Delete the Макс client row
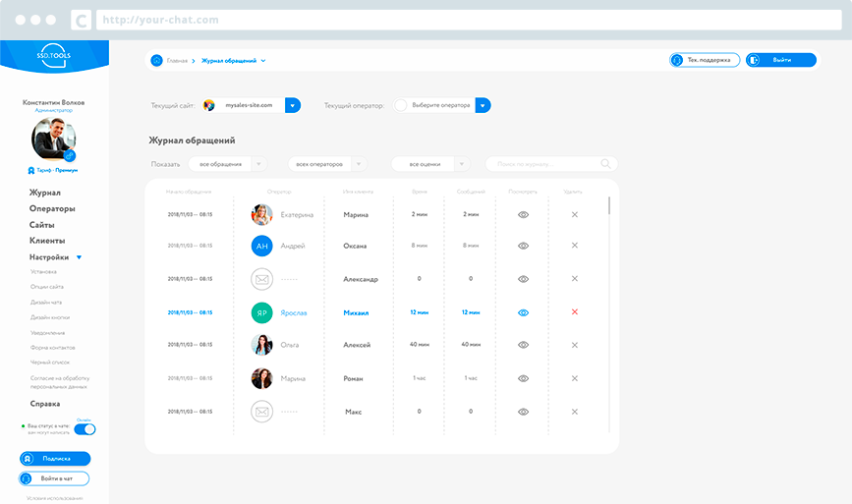The height and width of the screenshot is (504, 852). point(574,412)
